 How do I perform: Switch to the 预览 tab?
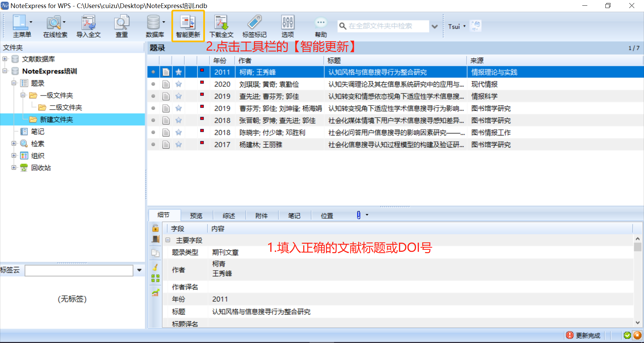click(196, 215)
